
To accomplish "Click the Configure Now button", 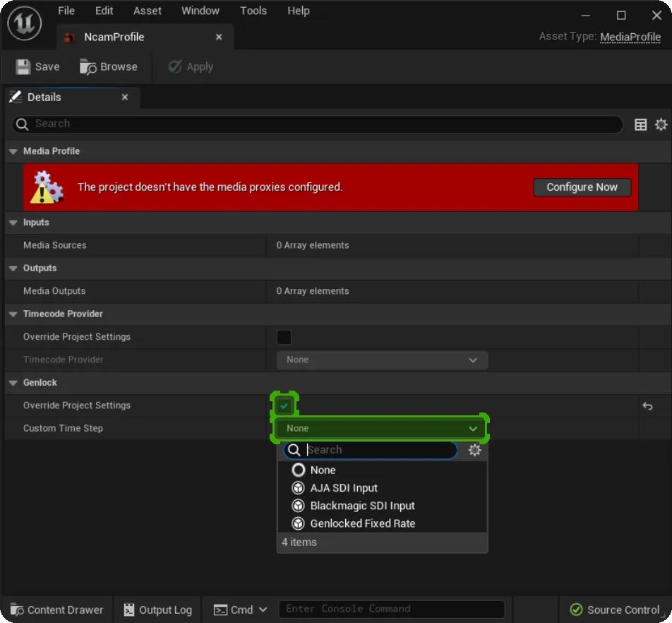I will pos(582,187).
